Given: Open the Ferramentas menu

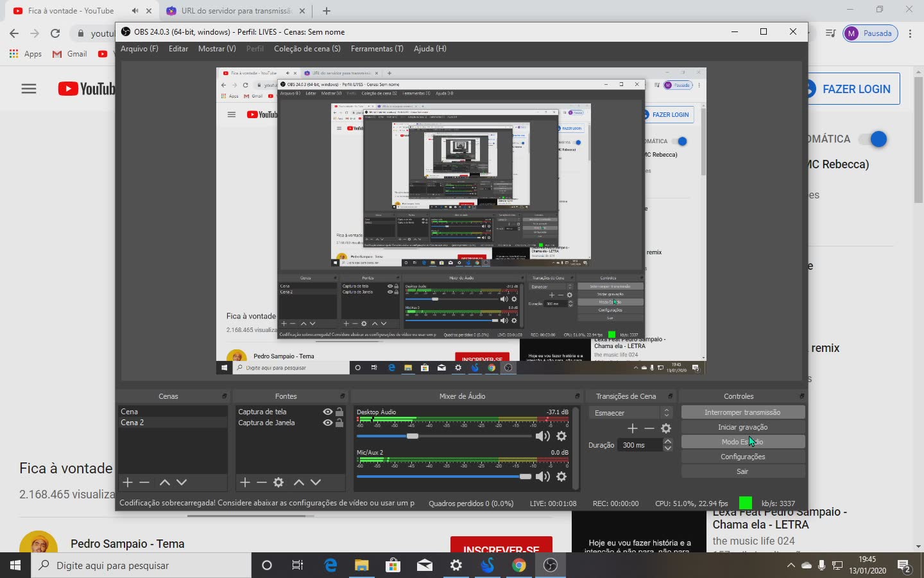Looking at the screenshot, I should tap(377, 49).
